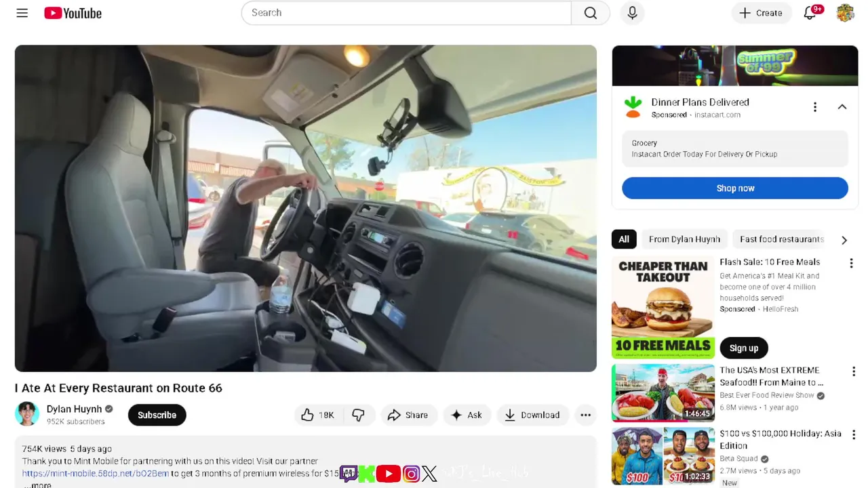The height and width of the screenshot is (488, 868).
Task: Subscribe to Dylan Huynh channel
Action: 157,415
